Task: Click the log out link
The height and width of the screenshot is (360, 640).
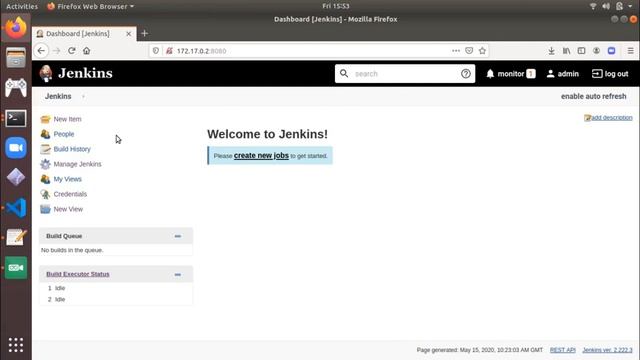Action: coord(610,74)
